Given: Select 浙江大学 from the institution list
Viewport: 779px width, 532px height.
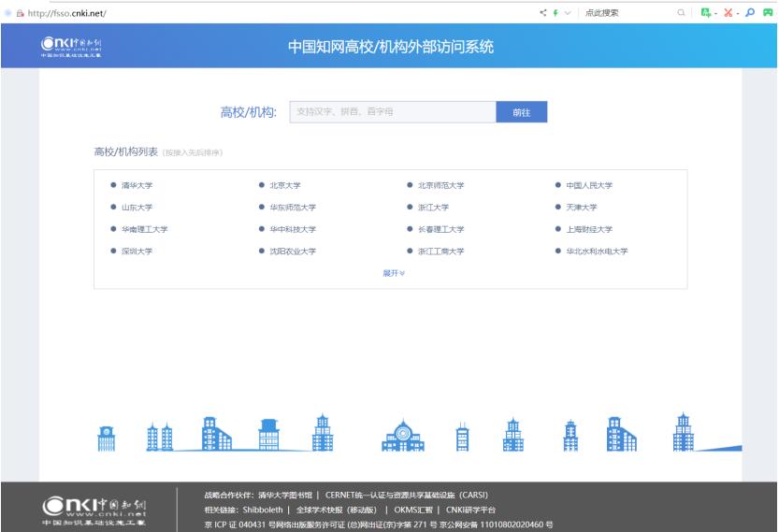Looking at the screenshot, I should click(433, 208).
